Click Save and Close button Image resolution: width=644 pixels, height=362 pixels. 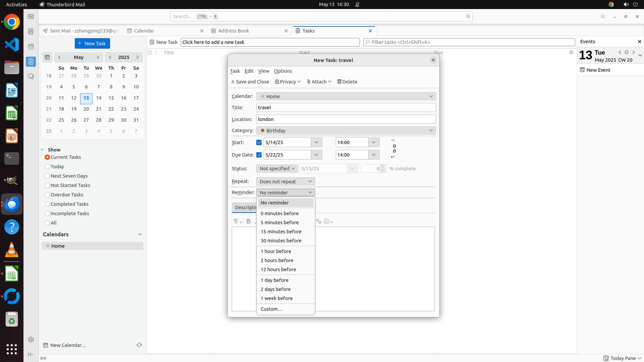point(250,82)
